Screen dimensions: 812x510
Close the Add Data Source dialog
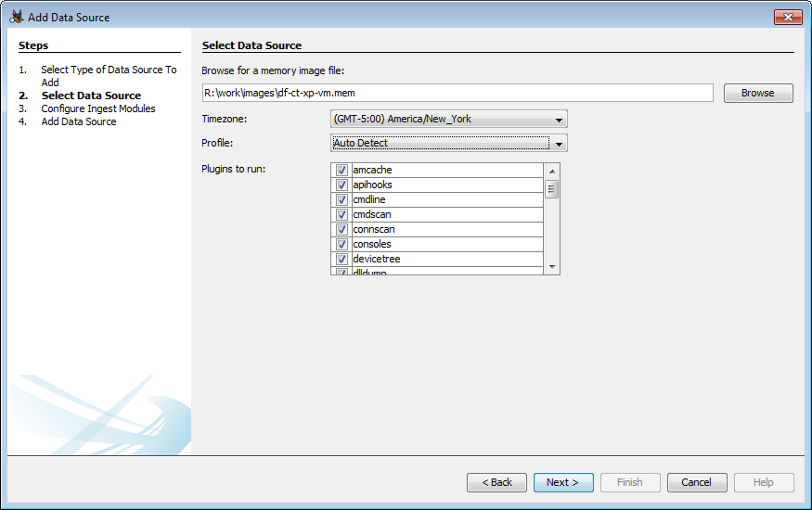pyautogui.click(x=788, y=17)
